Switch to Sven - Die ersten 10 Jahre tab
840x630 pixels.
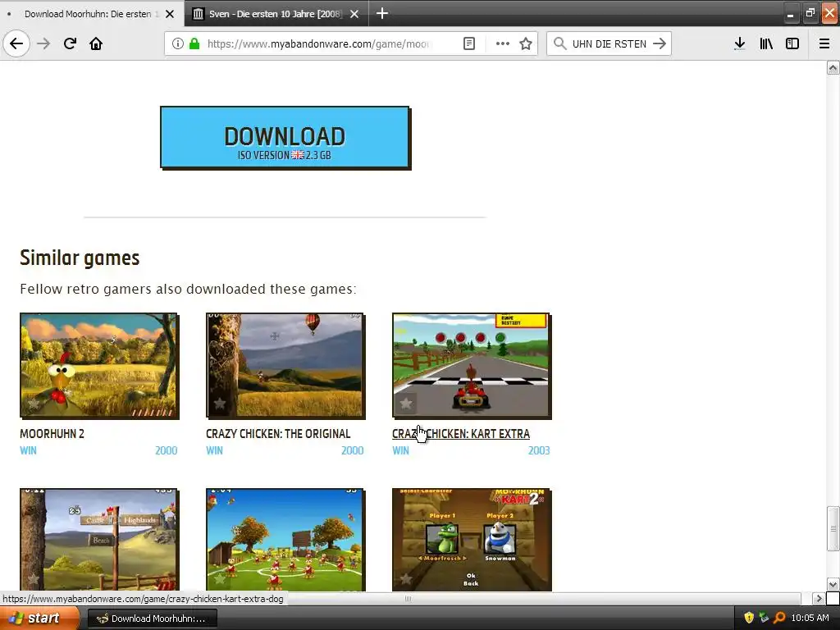tap(276, 14)
